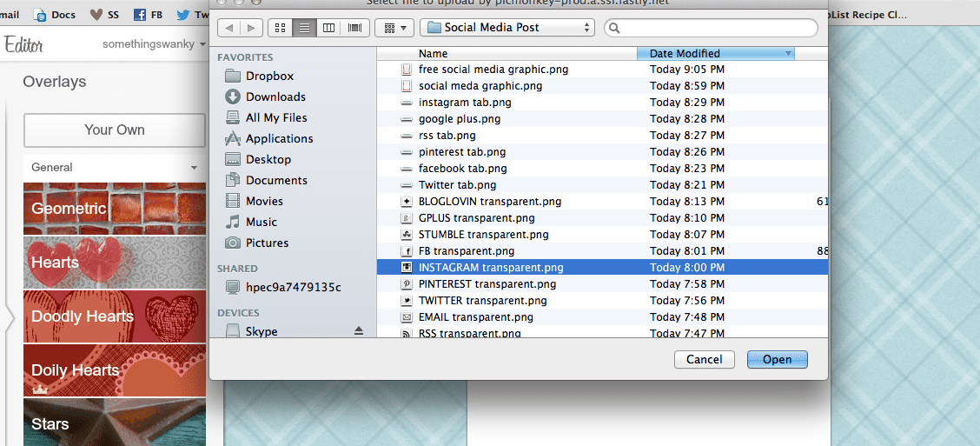Open the item arrangement dropdown
980x446 pixels.
click(x=394, y=28)
